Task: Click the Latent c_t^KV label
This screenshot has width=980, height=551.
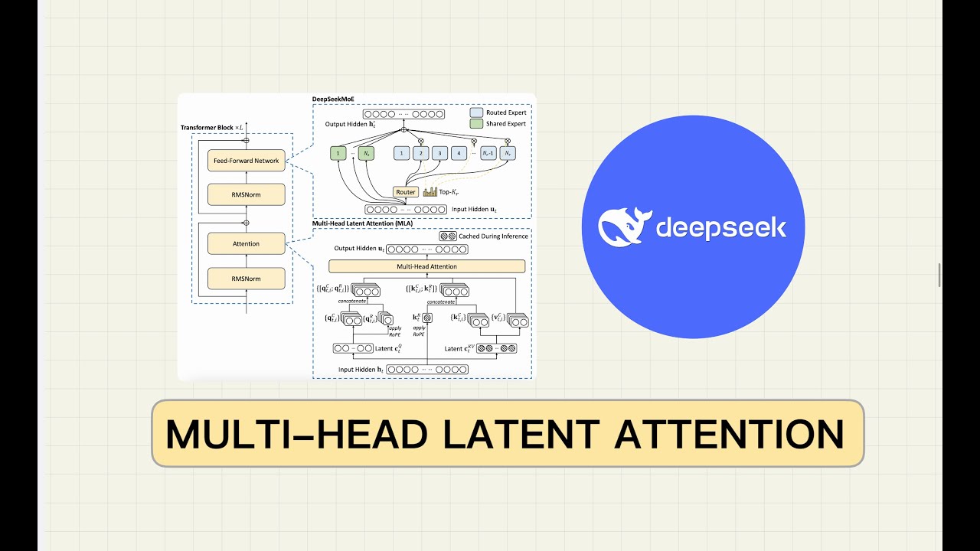Action: [x=459, y=348]
